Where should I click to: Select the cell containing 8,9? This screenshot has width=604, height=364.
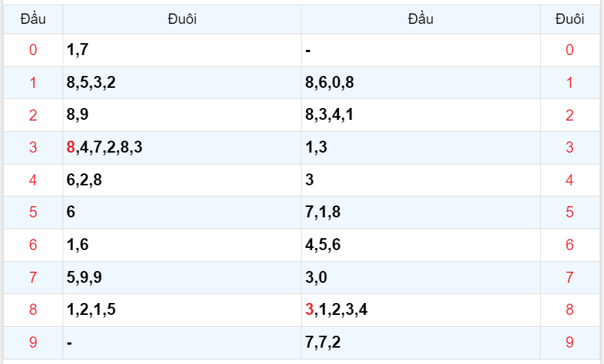[x=77, y=115]
